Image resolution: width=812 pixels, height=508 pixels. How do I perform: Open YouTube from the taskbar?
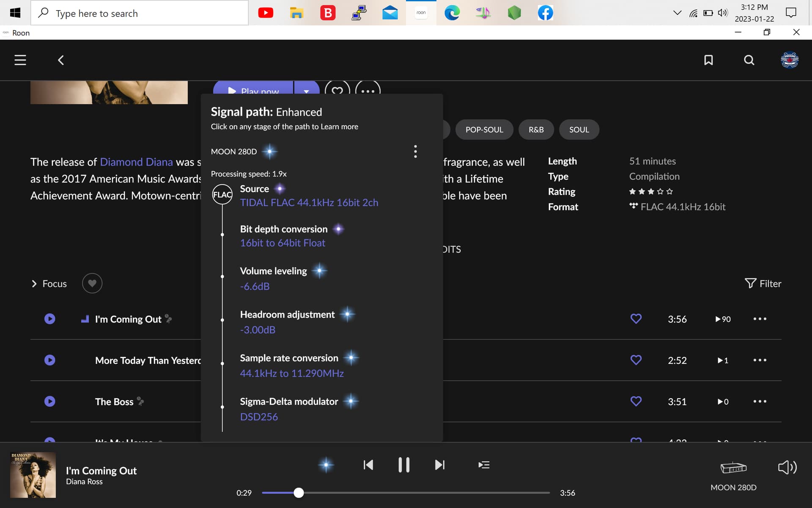tap(266, 13)
